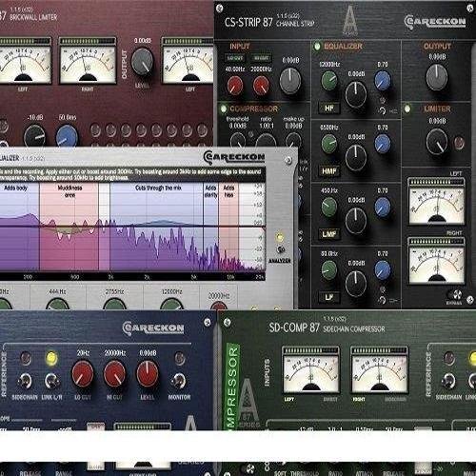Click the HI CUT button in CS-Strip input

click(261, 58)
